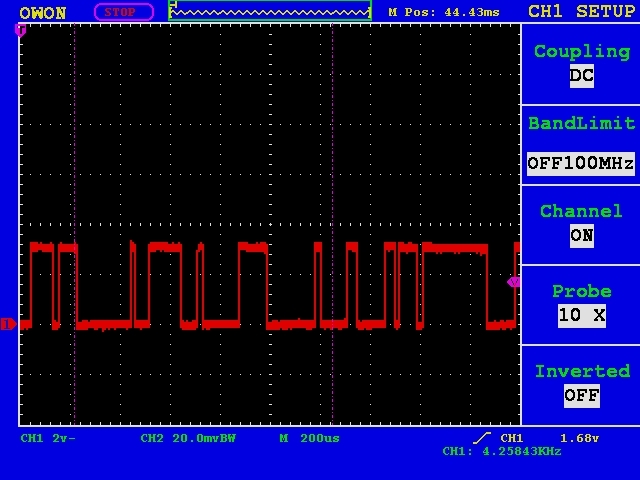Click the CH1: 4.25843KHz frequency readout

502,451
